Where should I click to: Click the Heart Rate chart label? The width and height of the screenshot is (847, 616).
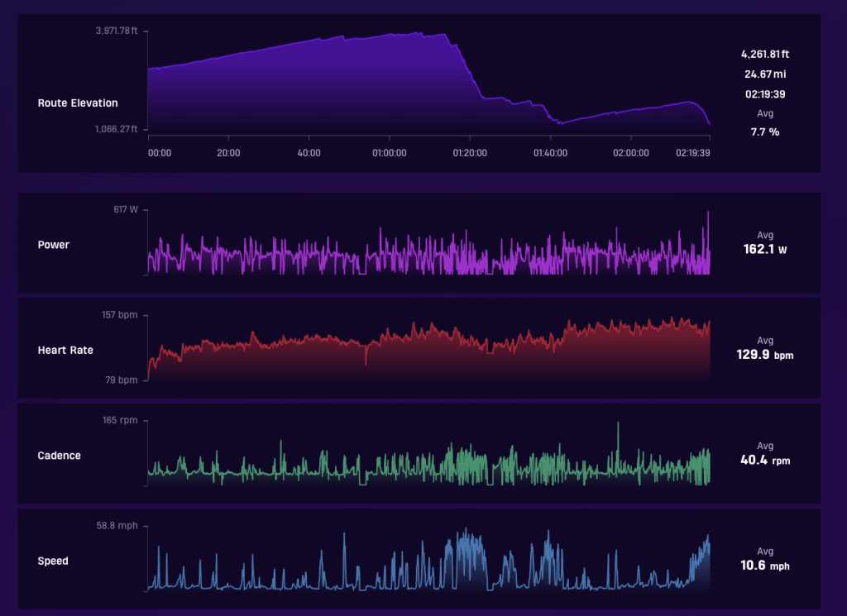(65, 350)
